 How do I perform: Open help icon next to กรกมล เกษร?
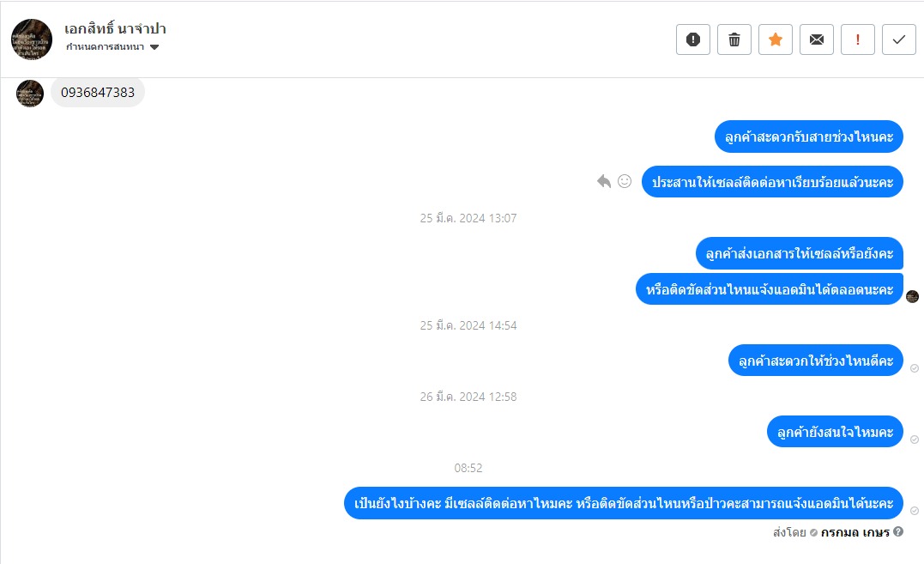coord(898,531)
